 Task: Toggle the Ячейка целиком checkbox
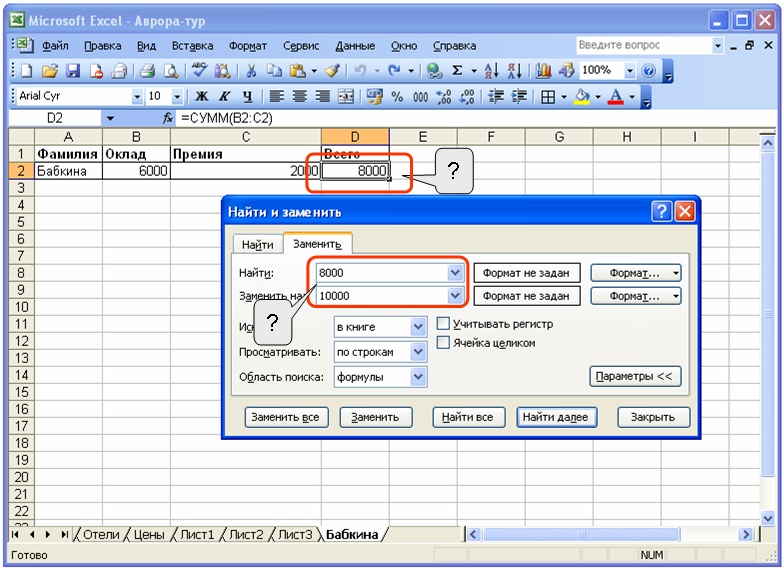pyautogui.click(x=443, y=342)
